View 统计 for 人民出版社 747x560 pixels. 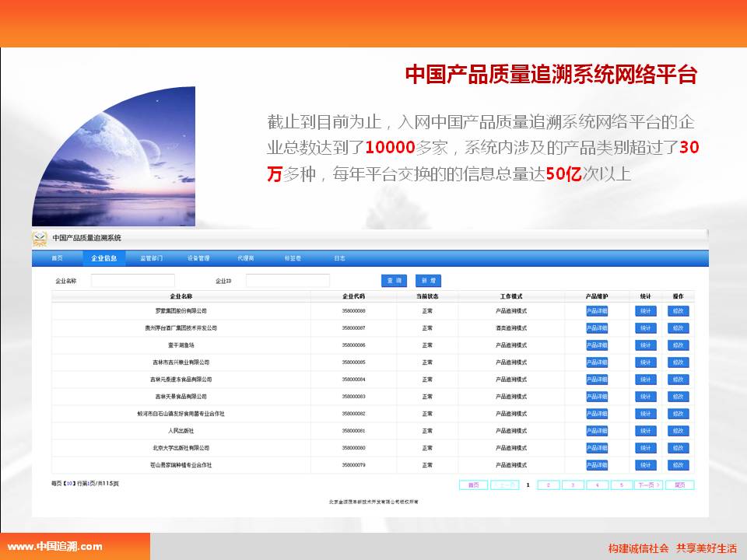(x=646, y=431)
